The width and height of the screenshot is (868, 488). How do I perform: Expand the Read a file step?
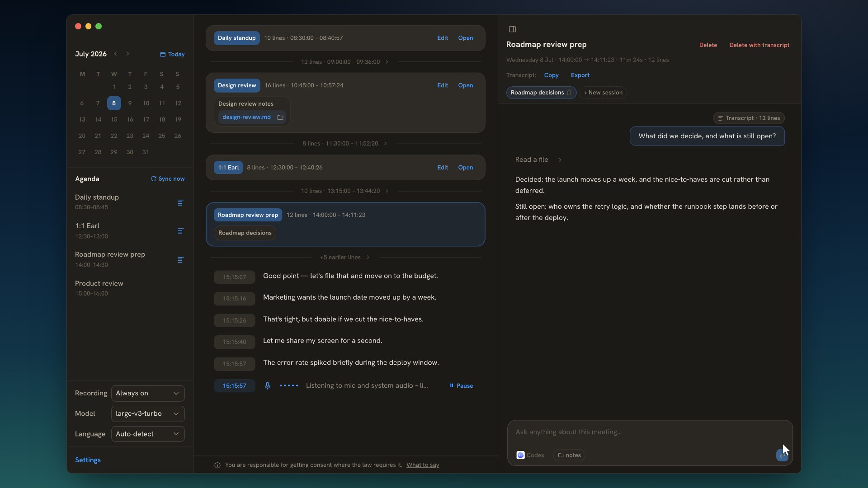tap(538, 160)
